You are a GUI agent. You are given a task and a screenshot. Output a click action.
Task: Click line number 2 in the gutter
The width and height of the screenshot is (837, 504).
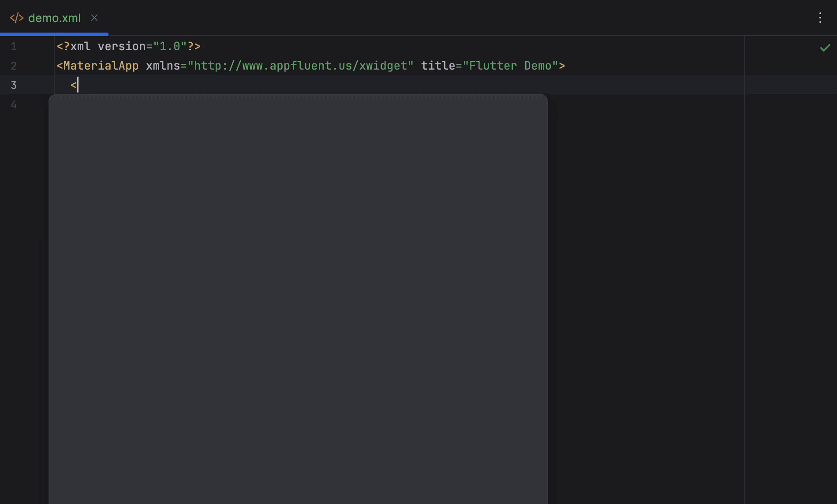14,66
